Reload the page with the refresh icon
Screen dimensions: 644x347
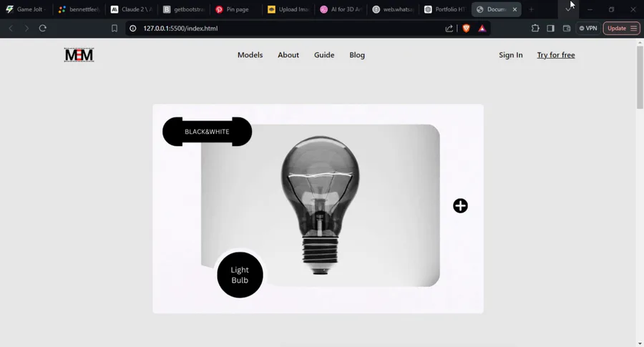pyautogui.click(x=43, y=29)
